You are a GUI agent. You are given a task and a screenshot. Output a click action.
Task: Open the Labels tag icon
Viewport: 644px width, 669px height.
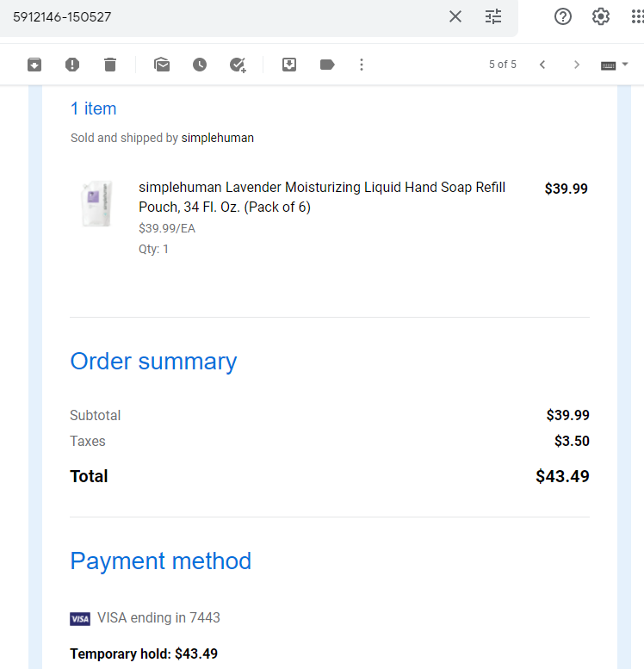click(327, 65)
